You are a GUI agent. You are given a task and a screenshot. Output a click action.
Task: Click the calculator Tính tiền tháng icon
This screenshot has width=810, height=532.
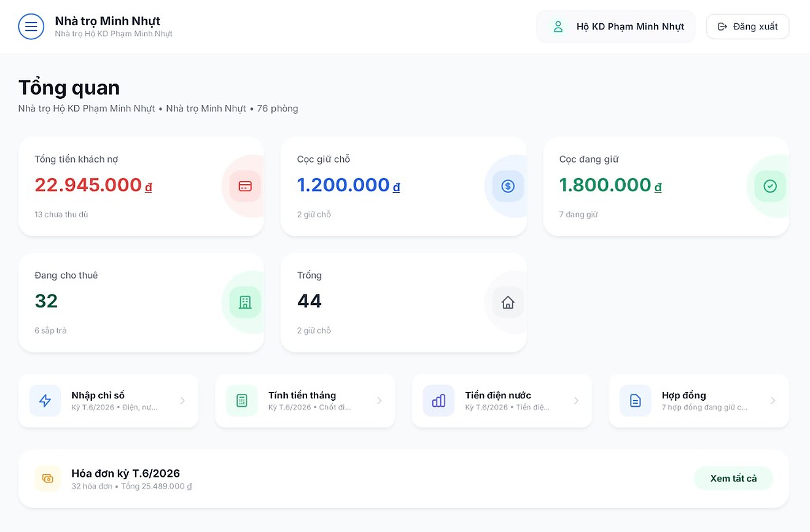pos(242,400)
